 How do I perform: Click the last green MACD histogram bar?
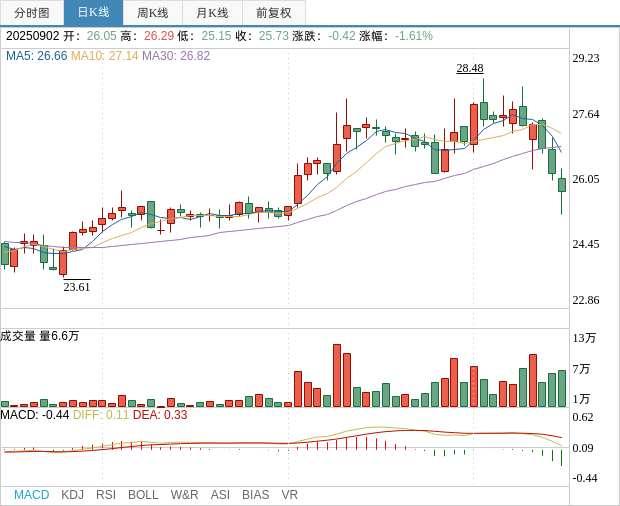click(x=561, y=458)
